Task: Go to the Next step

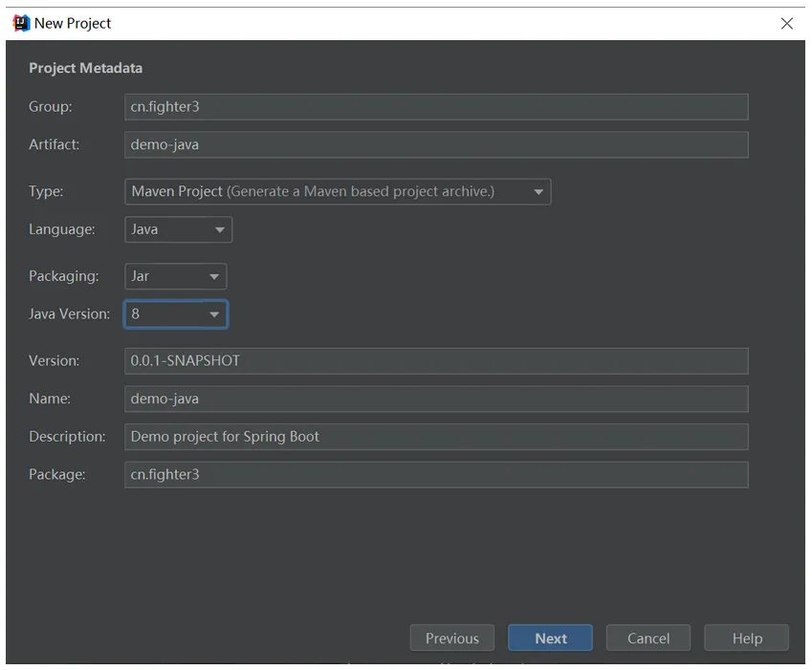Action: coord(550,638)
